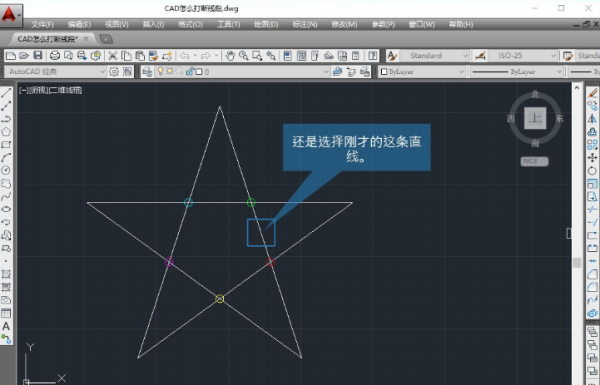Click the Array modify tool
600x385 pixels.
click(592, 145)
